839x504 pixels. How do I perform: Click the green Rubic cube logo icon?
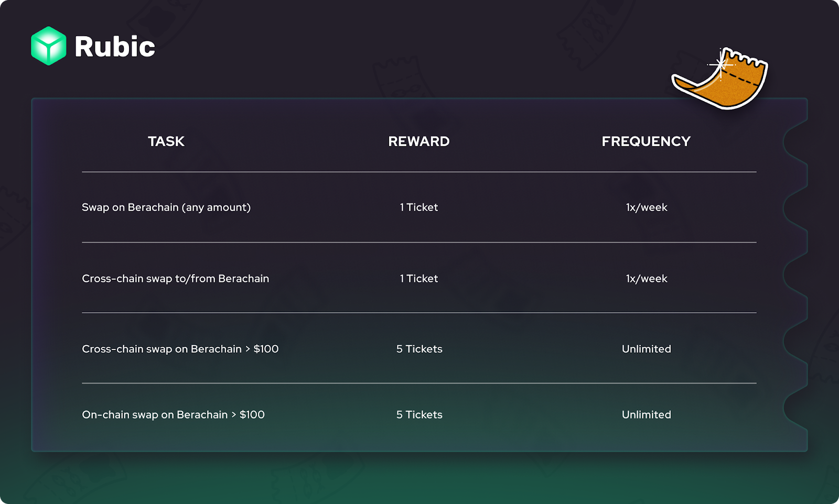point(49,46)
